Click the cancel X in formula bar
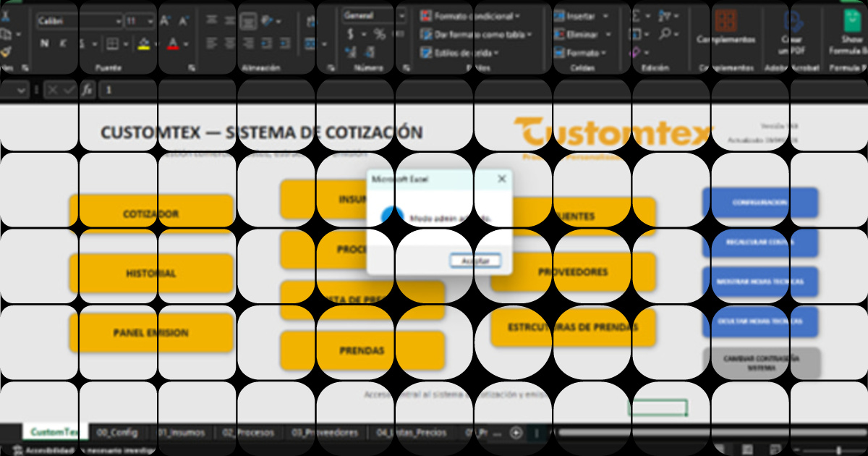This screenshot has width=868, height=456. pos(53,90)
